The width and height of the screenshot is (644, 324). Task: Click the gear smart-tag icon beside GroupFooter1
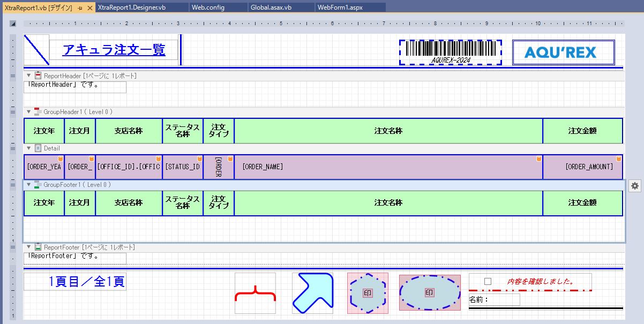click(x=635, y=185)
